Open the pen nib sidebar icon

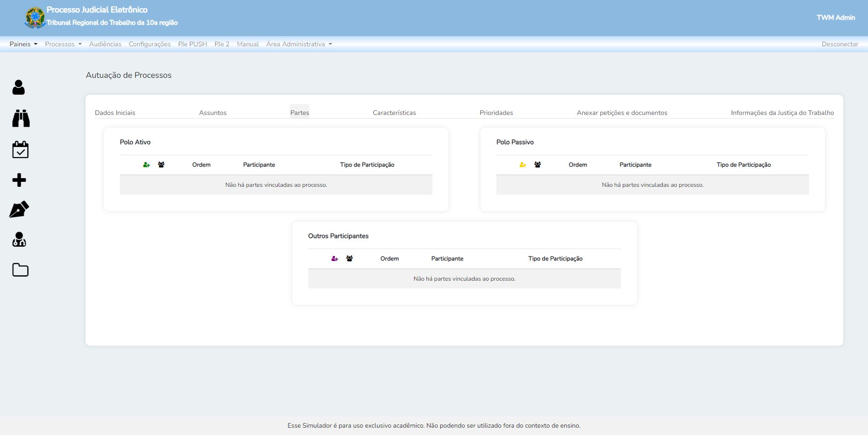click(19, 209)
